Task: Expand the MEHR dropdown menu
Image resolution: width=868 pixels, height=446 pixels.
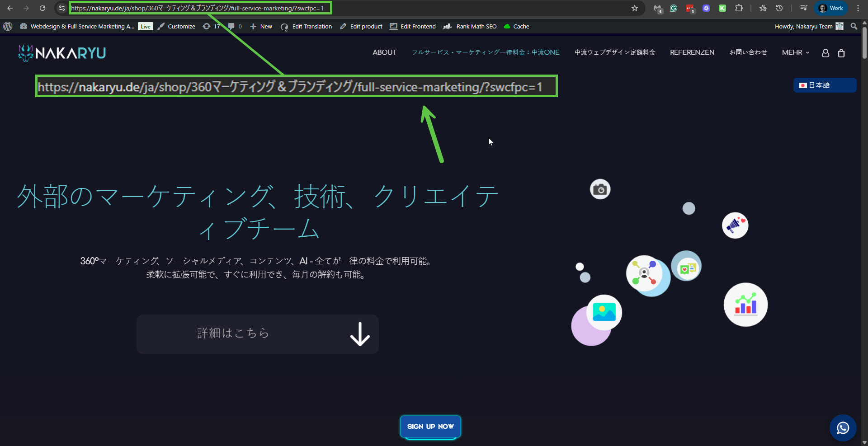Action: click(x=796, y=52)
